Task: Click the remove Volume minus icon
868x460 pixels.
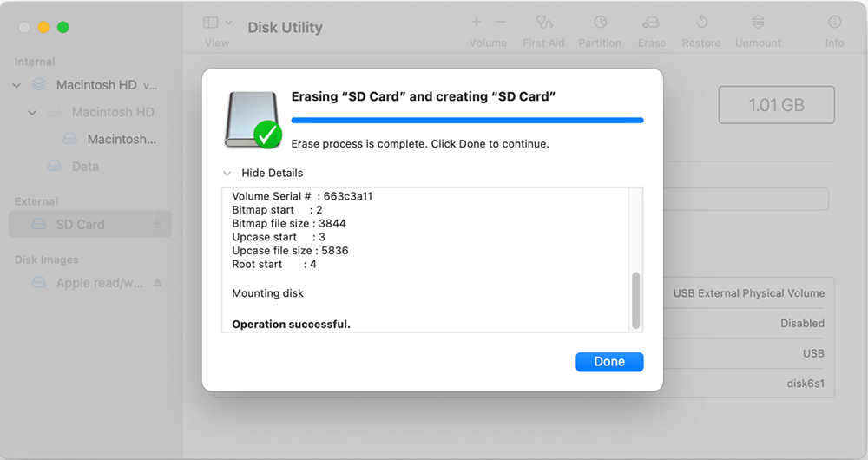Action: tap(500, 22)
